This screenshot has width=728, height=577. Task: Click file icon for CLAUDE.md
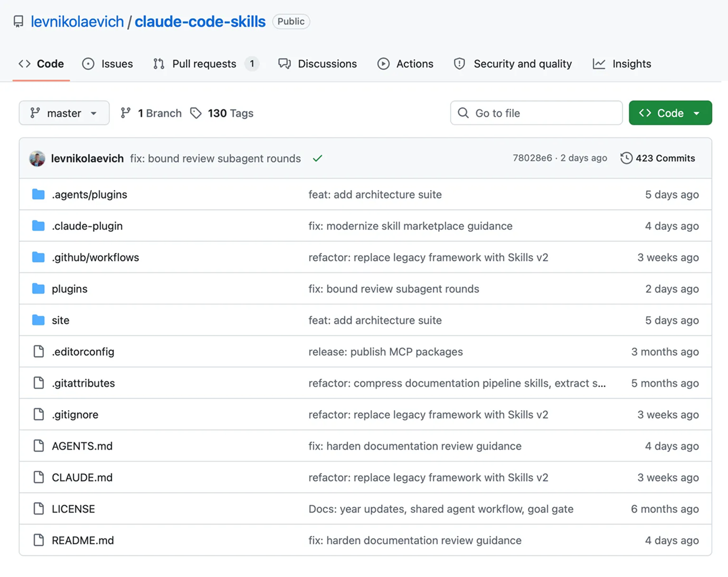tap(39, 477)
